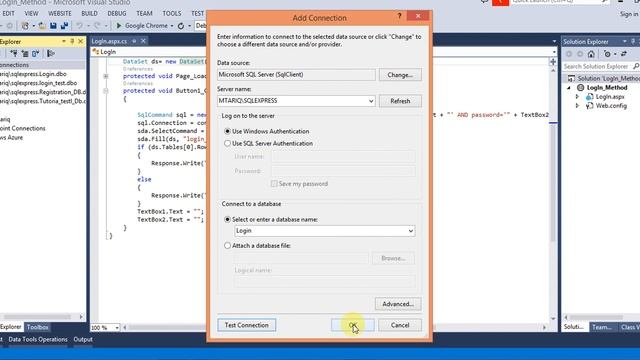Collapse the Login_Method project node
This screenshot has height=360, width=640.
pyautogui.click(x=569, y=88)
